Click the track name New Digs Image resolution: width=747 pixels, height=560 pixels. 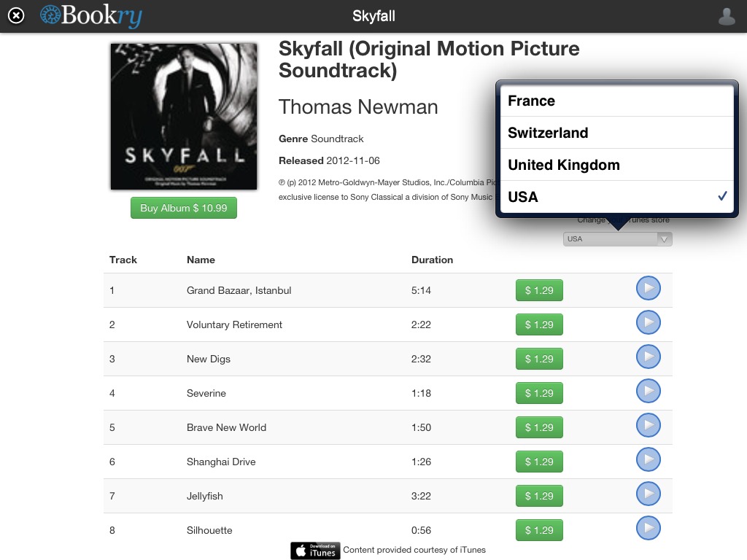tap(208, 359)
